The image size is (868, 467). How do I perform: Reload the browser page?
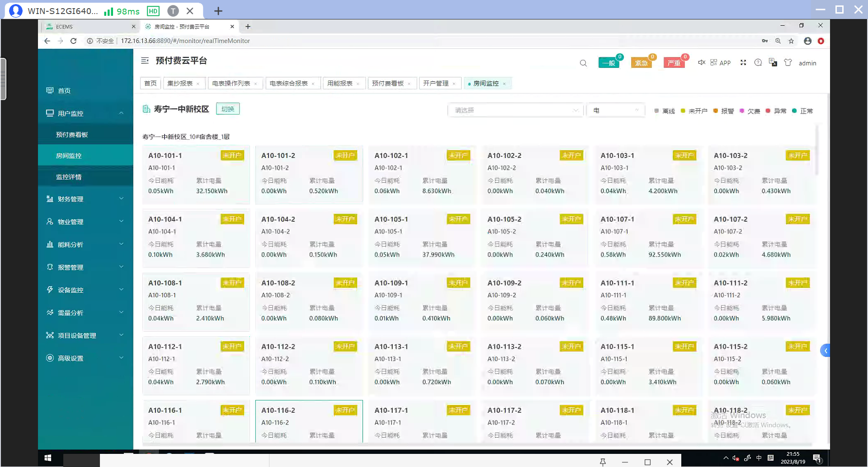[x=74, y=41]
